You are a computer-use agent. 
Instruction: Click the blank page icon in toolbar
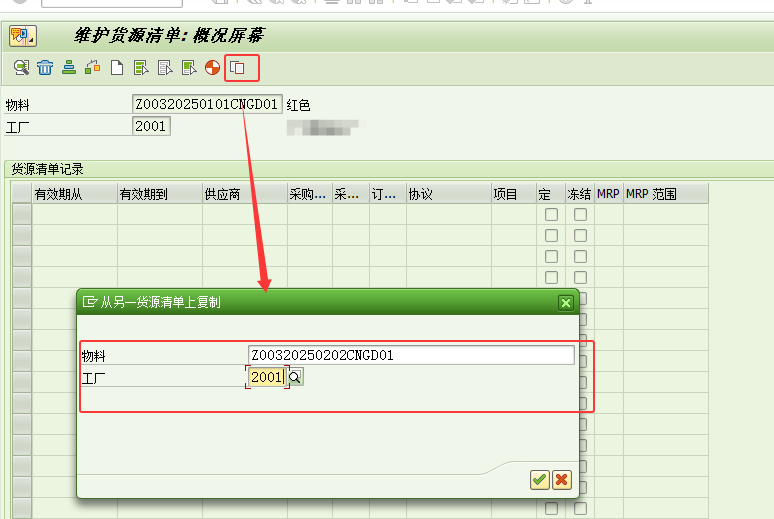point(117,68)
